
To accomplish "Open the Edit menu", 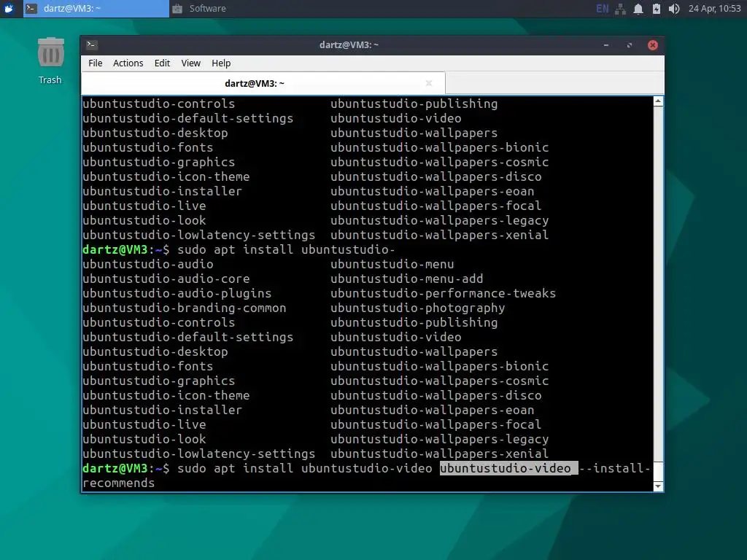I will 162,63.
